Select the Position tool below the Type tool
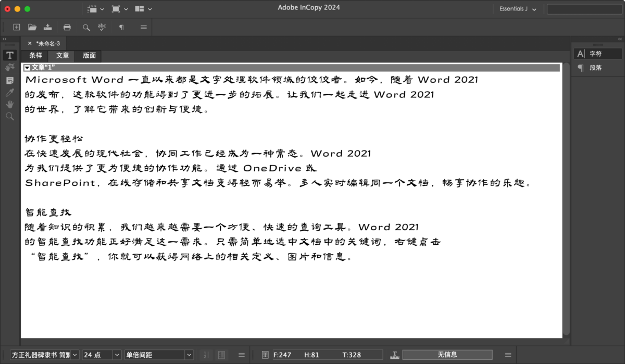625x364 pixels. tap(10, 67)
